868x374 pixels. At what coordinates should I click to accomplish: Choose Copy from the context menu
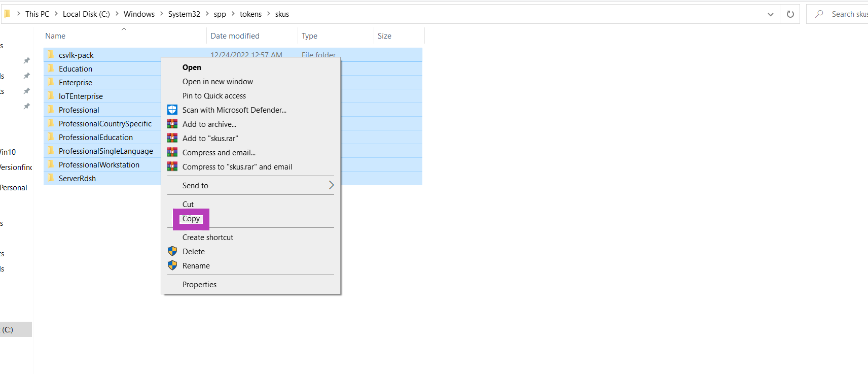click(191, 219)
